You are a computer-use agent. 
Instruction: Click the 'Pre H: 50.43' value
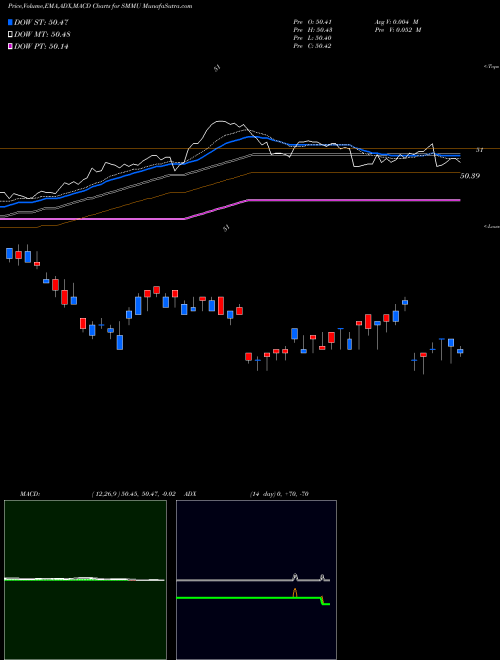pos(314,30)
